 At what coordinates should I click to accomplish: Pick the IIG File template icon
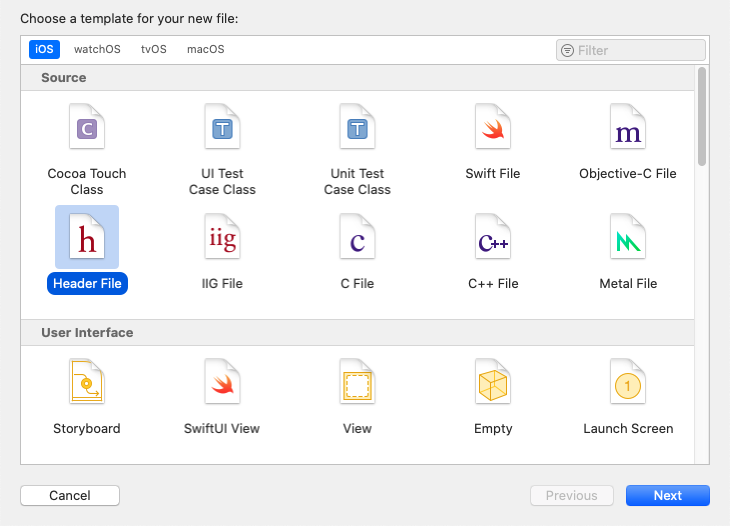tap(222, 236)
